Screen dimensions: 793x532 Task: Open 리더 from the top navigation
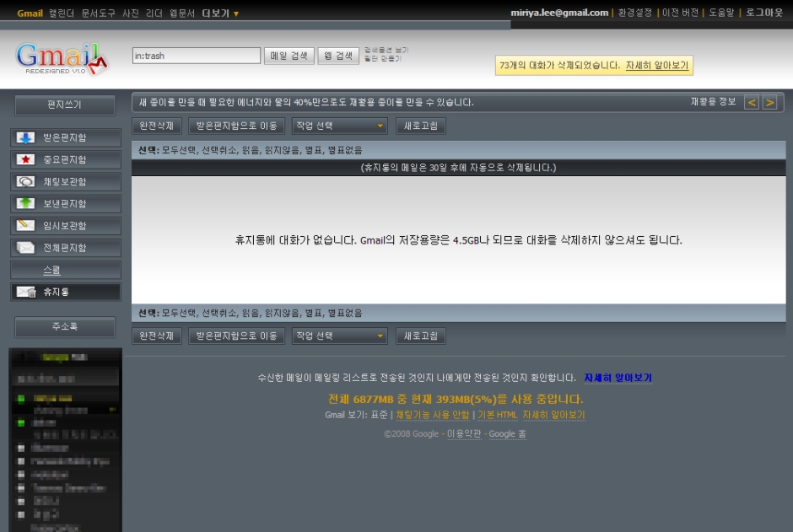click(154, 13)
